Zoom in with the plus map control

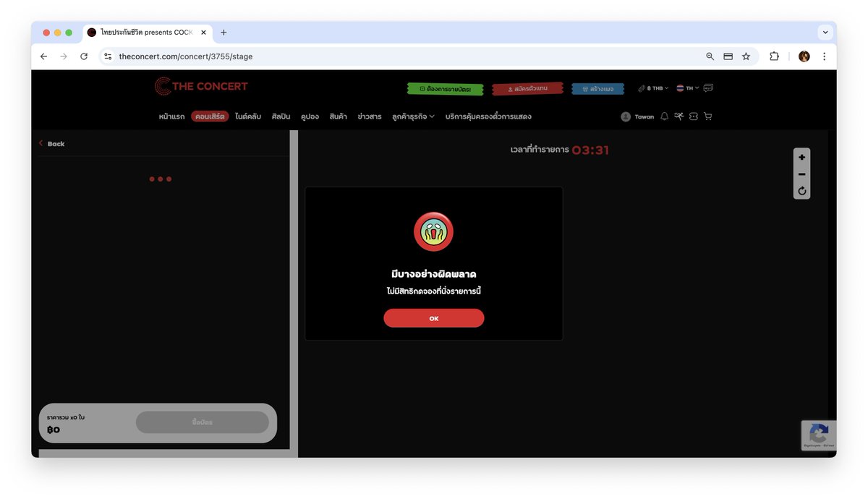[x=801, y=157]
